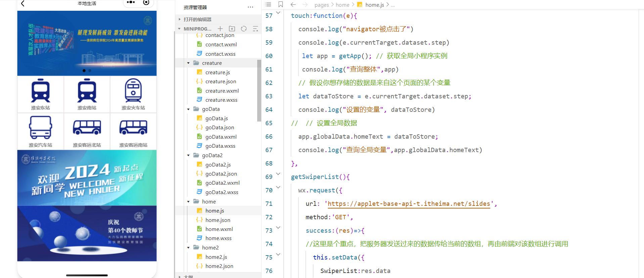Click the bookmark icon in editor toolbar
The height and width of the screenshot is (278, 644).
[x=281, y=4]
